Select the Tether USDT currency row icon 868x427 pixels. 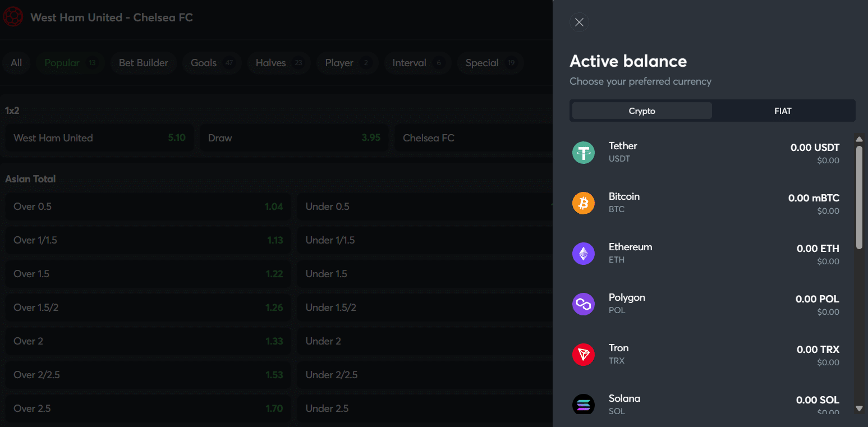point(584,152)
